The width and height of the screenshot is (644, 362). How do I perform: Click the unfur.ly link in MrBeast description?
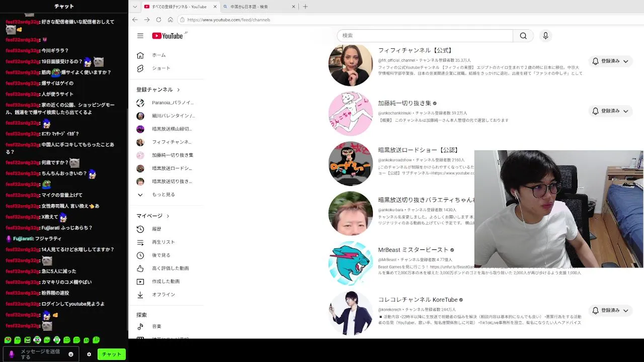(452, 267)
